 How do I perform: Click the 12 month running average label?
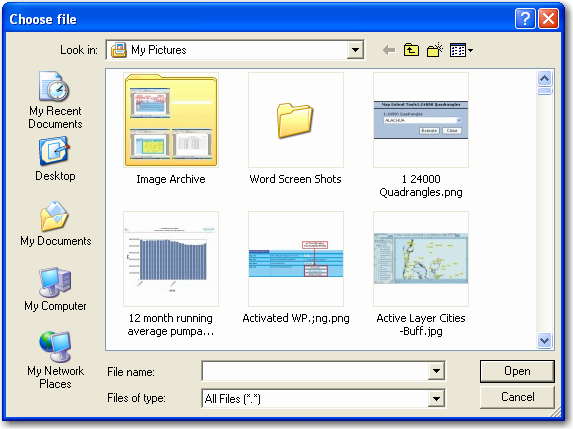click(x=171, y=324)
